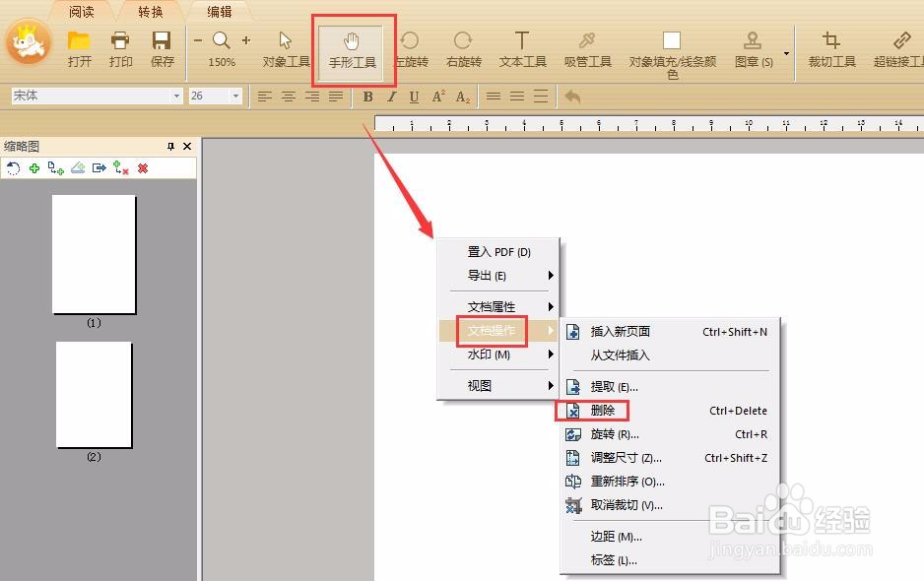Pick the 吸管工具 (eyedropper tool)
924x581 pixels.
[587, 49]
